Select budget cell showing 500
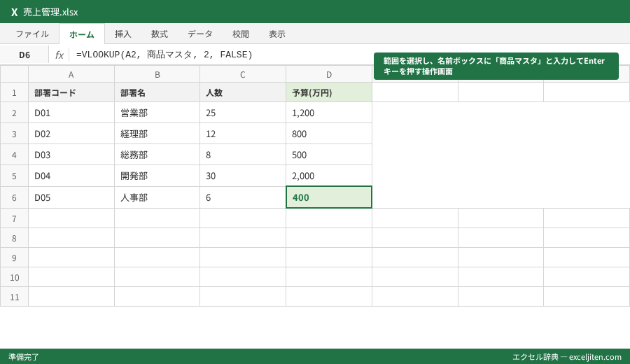Viewport: 630px width, 364px height. coord(329,154)
